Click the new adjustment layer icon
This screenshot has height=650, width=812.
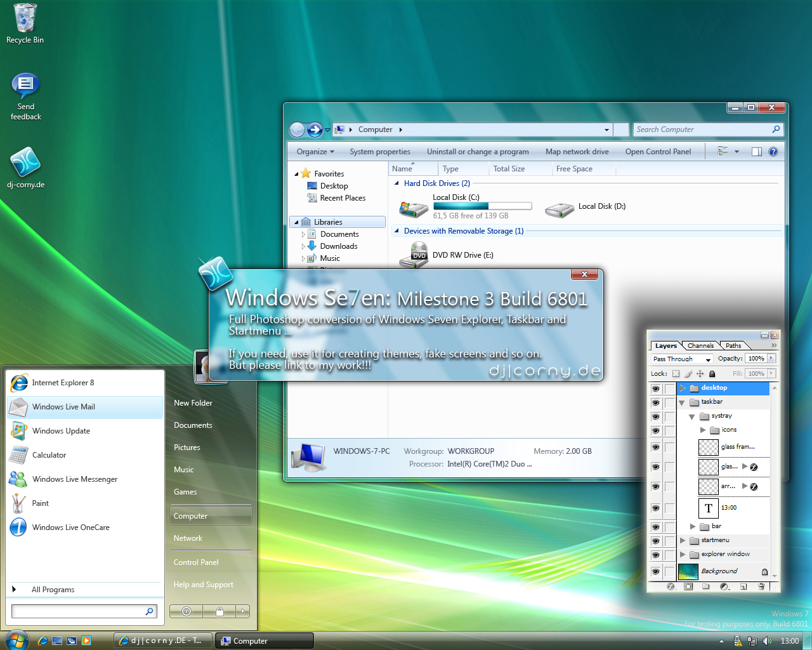[x=724, y=587]
